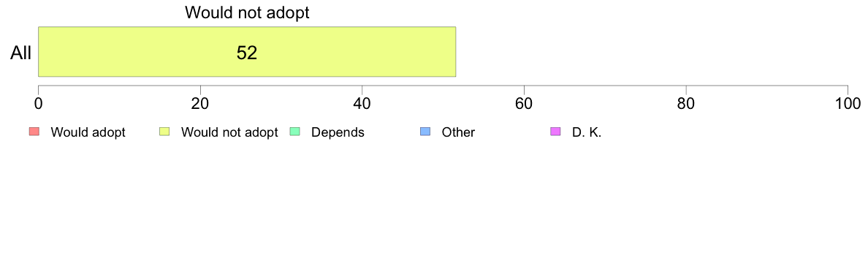Viewport: 868px width, 269px height.
Task: Select the Other legend label
Action: point(458,132)
